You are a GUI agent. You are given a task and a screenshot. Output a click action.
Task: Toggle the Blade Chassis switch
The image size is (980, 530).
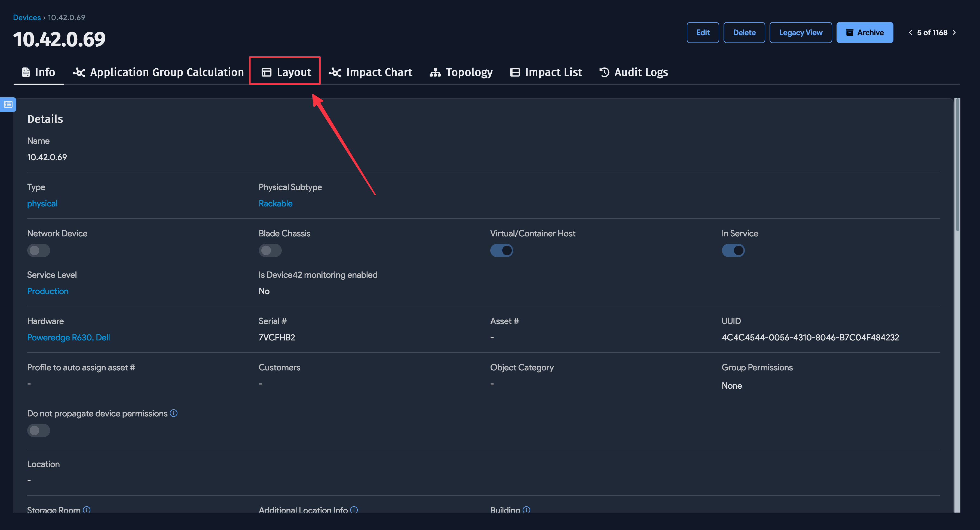coord(270,251)
